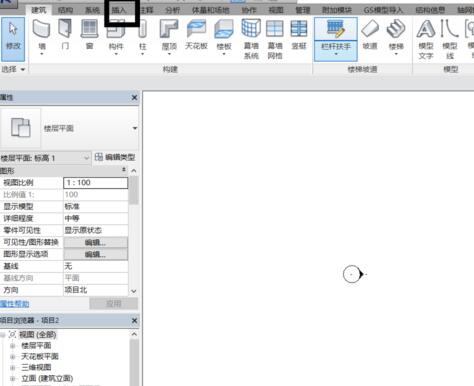Open the 附加模块 ribbon tab

[x=337, y=10]
